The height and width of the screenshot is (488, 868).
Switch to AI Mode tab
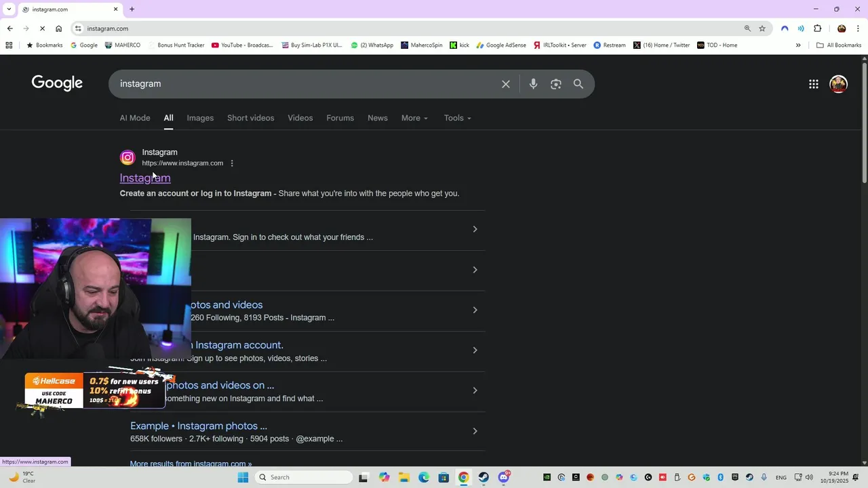click(135, 118)
